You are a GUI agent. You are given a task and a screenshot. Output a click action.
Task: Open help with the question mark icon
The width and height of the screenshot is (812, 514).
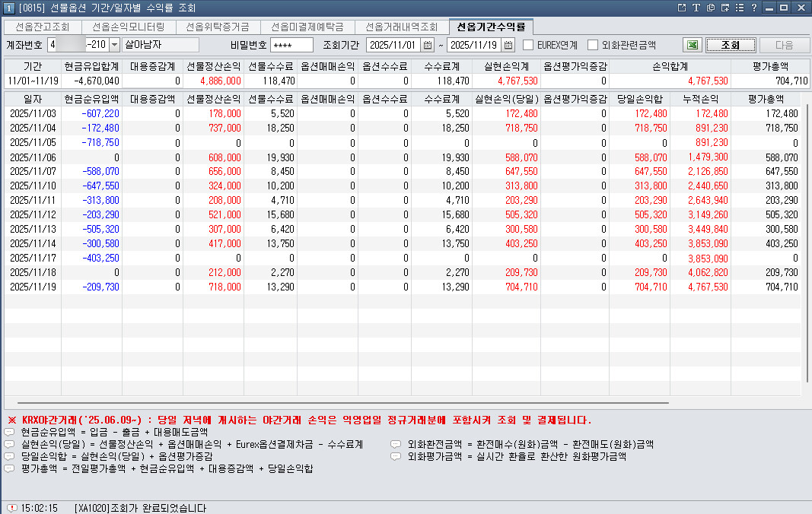pos(753,8)
